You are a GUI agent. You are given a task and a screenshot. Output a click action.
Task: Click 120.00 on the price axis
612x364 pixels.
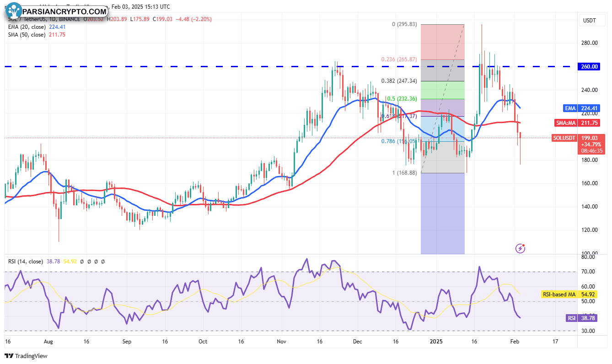click(x=590, y=230)
